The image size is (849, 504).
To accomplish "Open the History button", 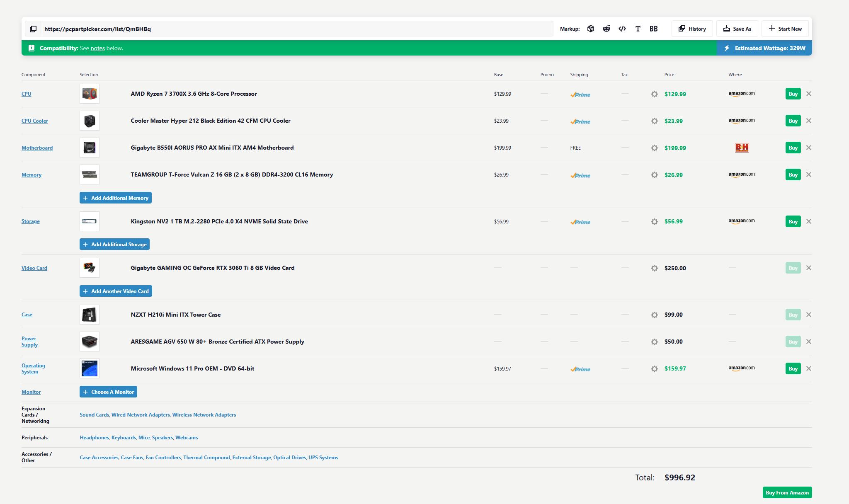I will point(692,29).
